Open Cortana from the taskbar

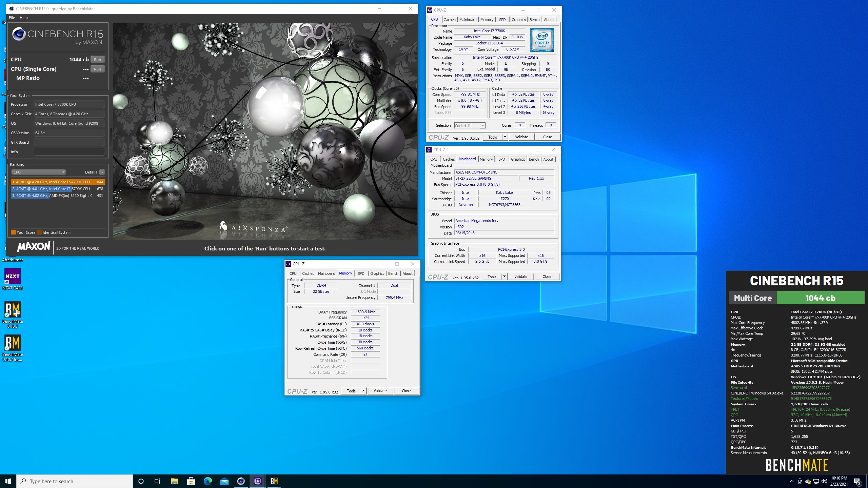(x=141, y=481)
